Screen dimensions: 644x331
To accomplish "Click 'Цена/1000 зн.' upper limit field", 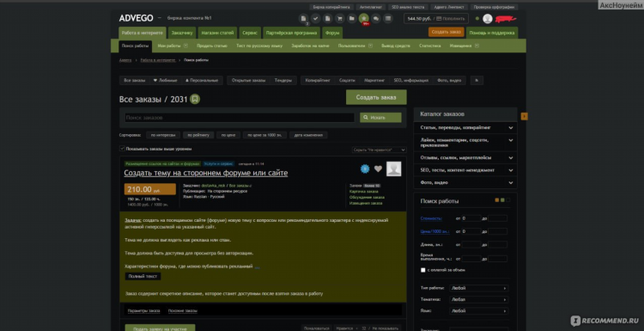I will pyautogui.click(x=497, y=231).
